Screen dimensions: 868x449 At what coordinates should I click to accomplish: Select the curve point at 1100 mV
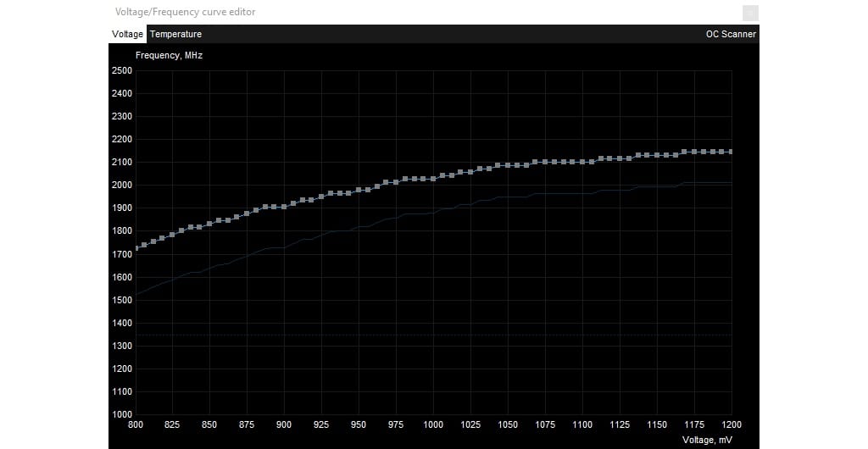point(582,162)
